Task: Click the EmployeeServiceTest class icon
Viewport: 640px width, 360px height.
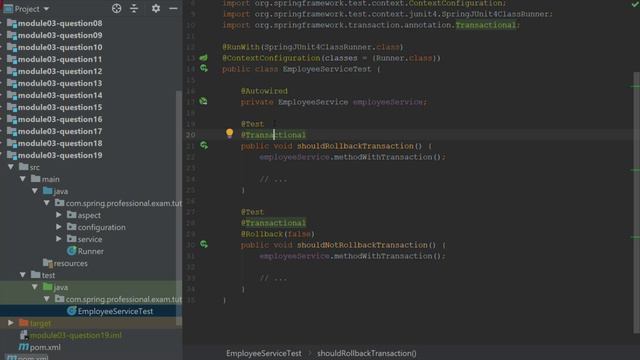Action: pos(72,311)
